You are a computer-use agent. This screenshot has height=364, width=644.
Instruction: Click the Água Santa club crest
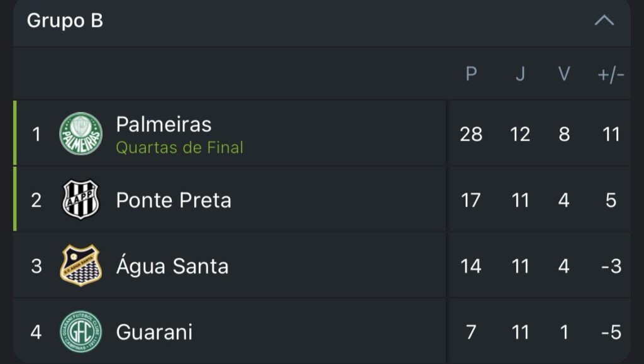pos(80,266)
